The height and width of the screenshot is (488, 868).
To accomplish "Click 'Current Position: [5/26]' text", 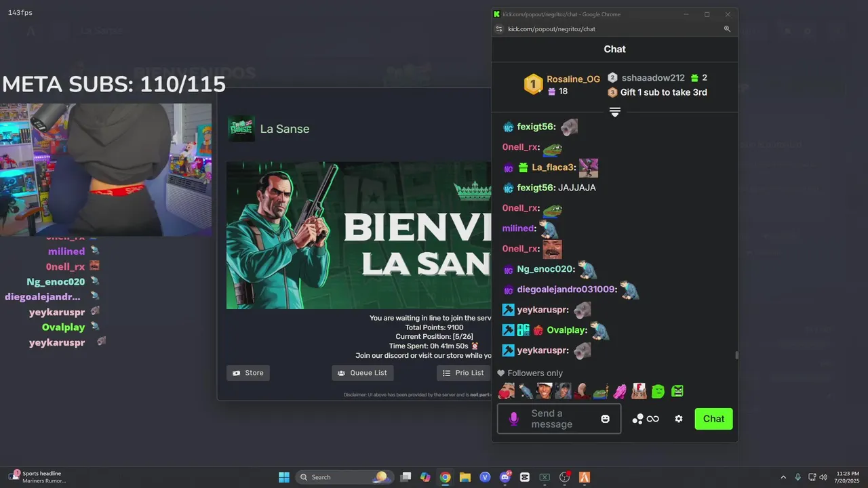I will point(434,337).
